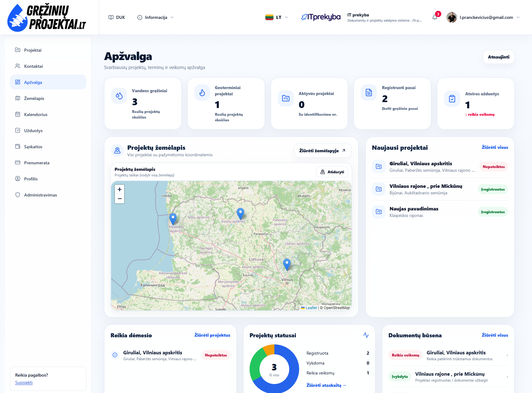Open the notifications bell icon
The image size is (532, 393).
(435, 17)
